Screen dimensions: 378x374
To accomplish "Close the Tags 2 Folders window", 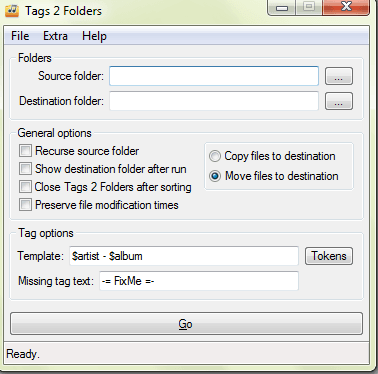I will [346, 7].
